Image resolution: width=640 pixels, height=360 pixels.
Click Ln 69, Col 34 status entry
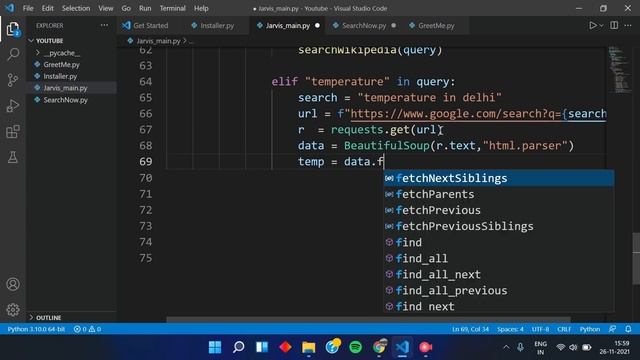[470, 329]
